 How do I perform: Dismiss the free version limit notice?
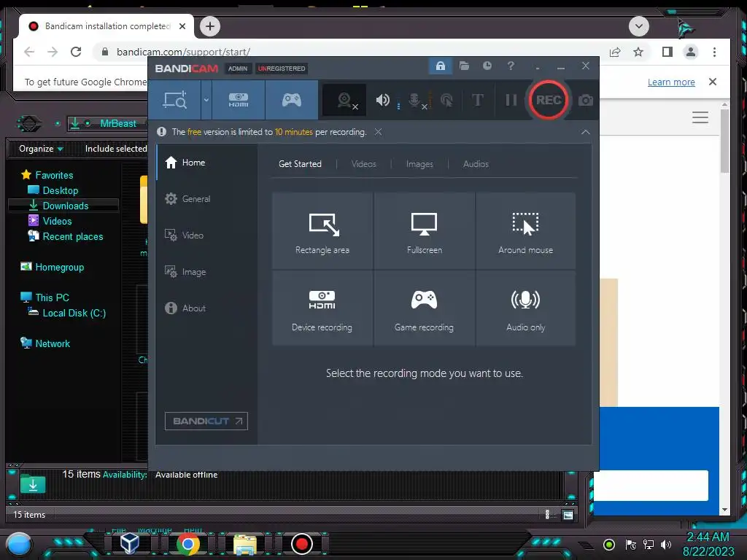(x=378, y=132)
